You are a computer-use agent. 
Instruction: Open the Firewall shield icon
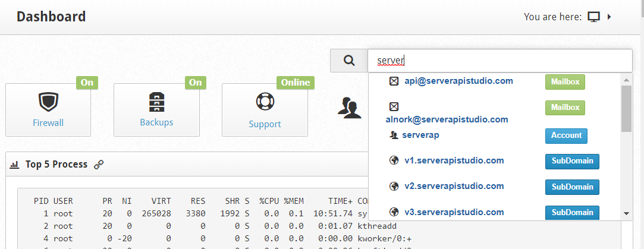[48, 102]
